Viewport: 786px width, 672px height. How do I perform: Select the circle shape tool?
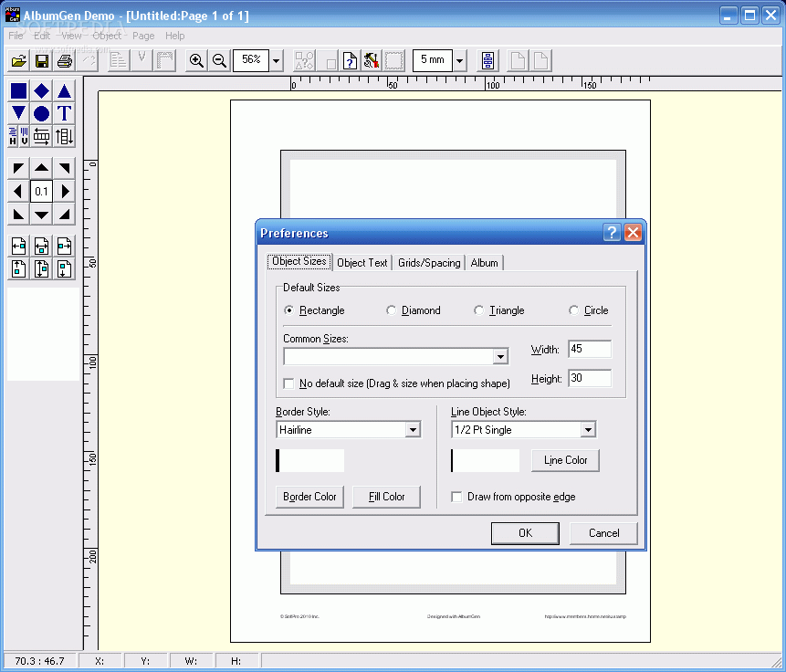(42, 114)
